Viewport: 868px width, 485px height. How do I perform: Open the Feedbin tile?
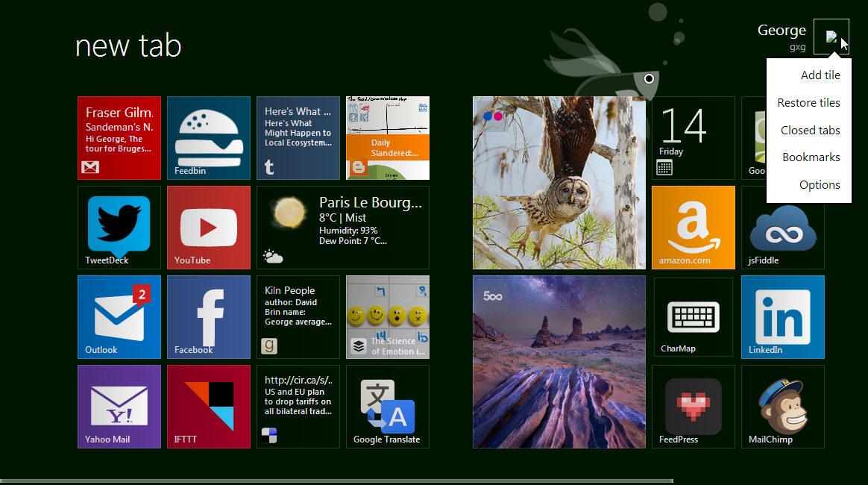coord(209,138)
